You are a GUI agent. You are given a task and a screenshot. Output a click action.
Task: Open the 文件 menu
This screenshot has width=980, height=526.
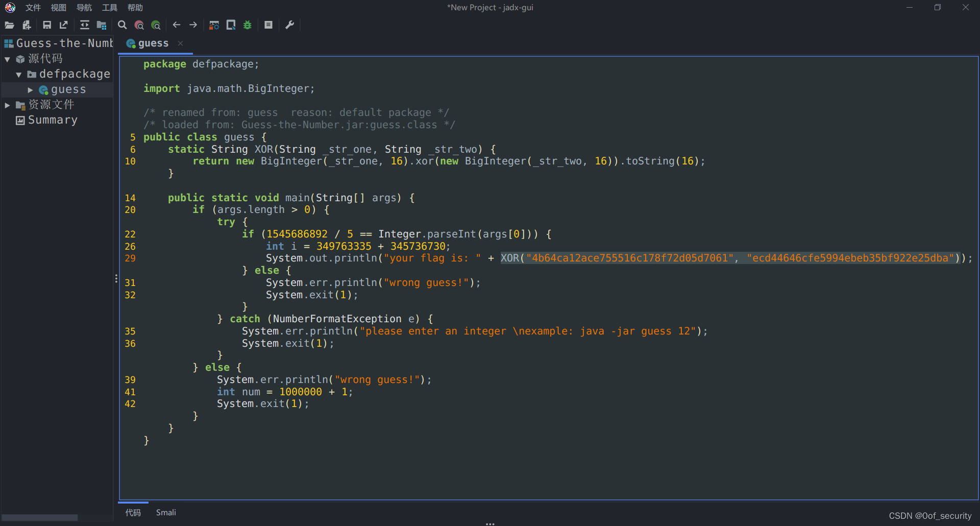click(x=32, y=7)
